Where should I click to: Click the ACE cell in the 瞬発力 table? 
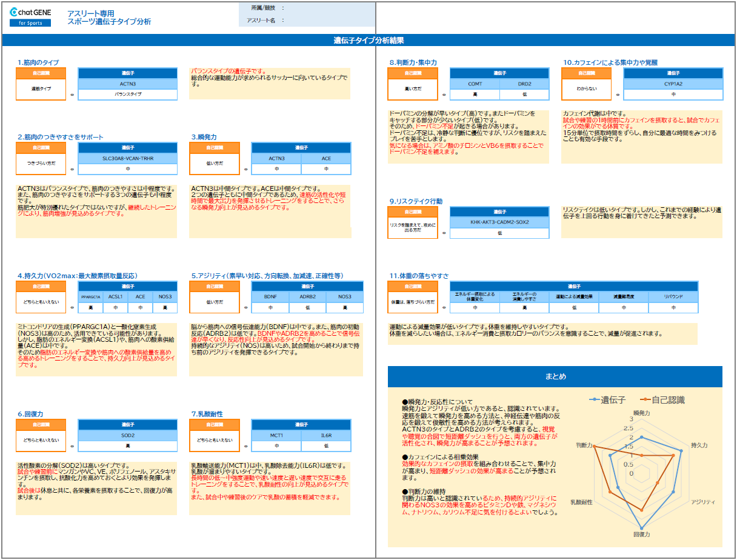pos(326,159)
